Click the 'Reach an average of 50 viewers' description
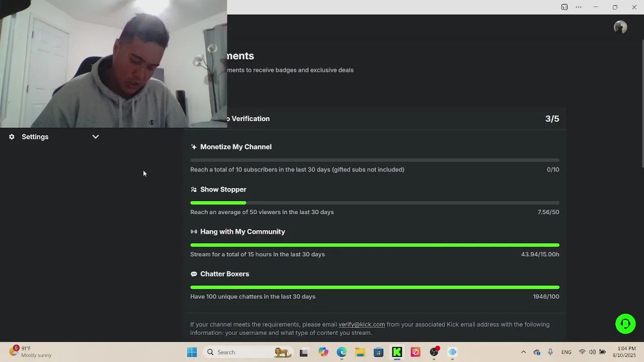 pyautogui.click(x=262, y=212)
